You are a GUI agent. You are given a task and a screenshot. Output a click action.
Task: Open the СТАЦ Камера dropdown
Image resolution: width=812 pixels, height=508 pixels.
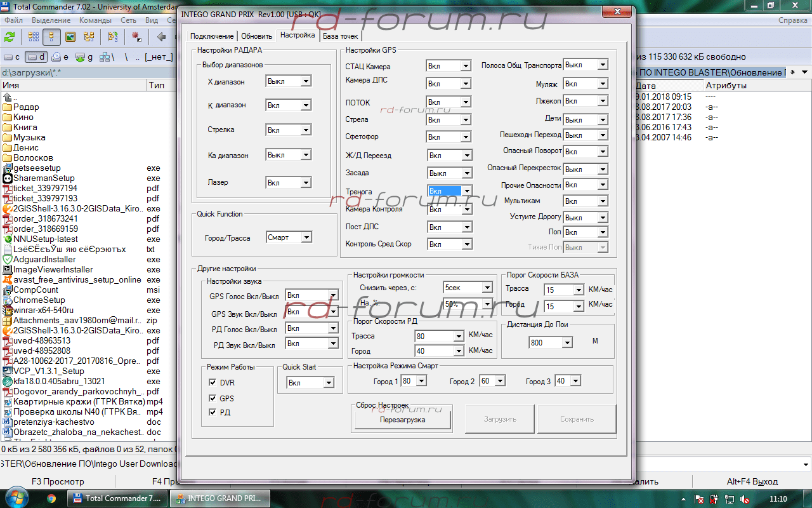(x=466, y=66)
